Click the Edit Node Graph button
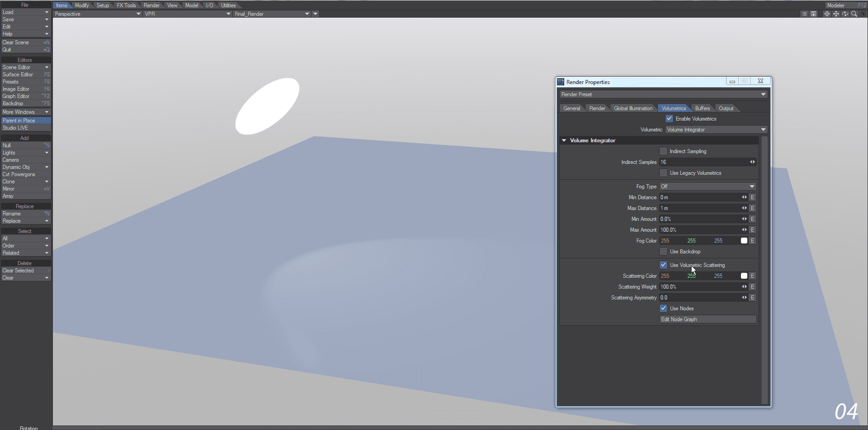Image resolution: width=868 pixels, height=430 pixels. pos(708,319)
